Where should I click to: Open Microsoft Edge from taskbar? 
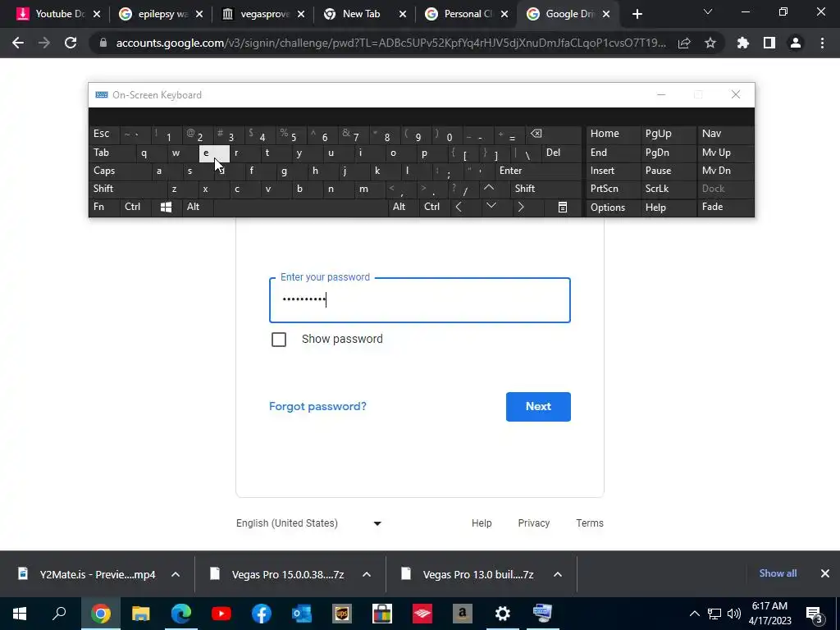[181, 614]
